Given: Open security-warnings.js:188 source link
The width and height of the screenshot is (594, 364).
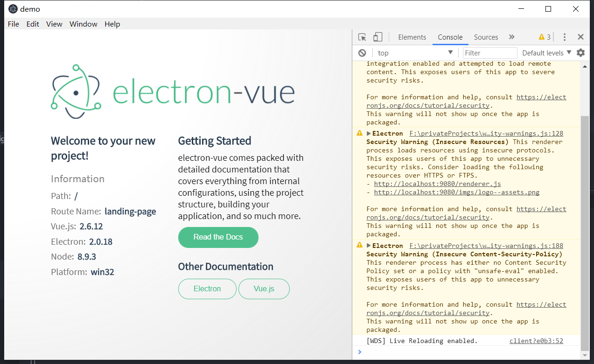Looking at the screenshot, I should point(486,246).
